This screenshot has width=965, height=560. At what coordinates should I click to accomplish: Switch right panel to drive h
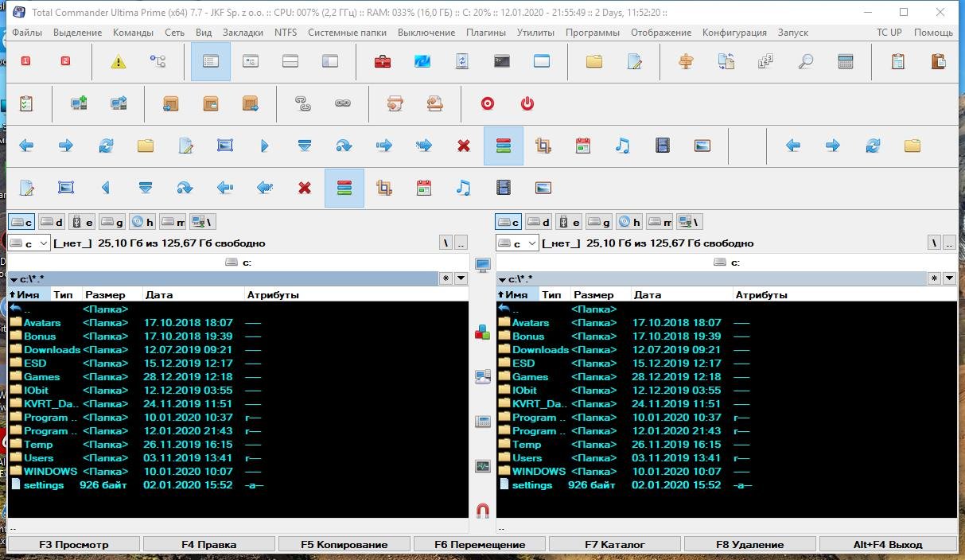click(630, 222)
